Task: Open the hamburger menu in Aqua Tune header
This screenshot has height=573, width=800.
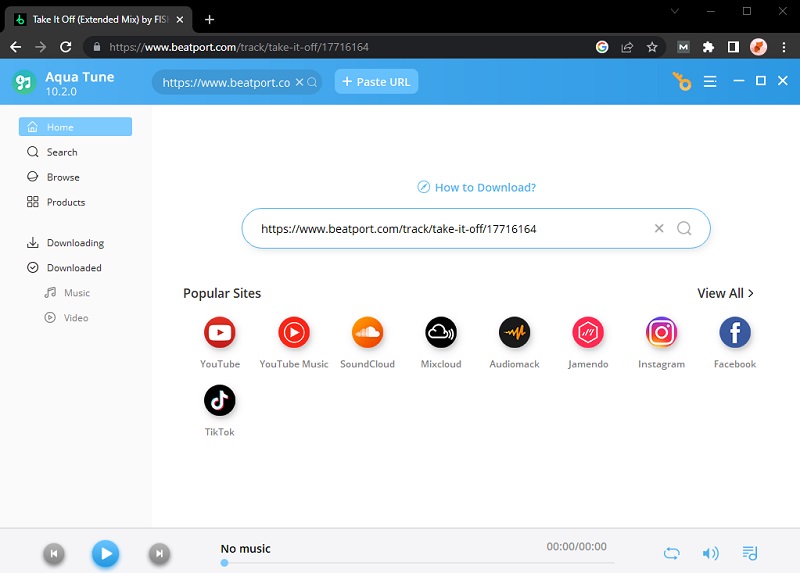Action: (710, 82)
